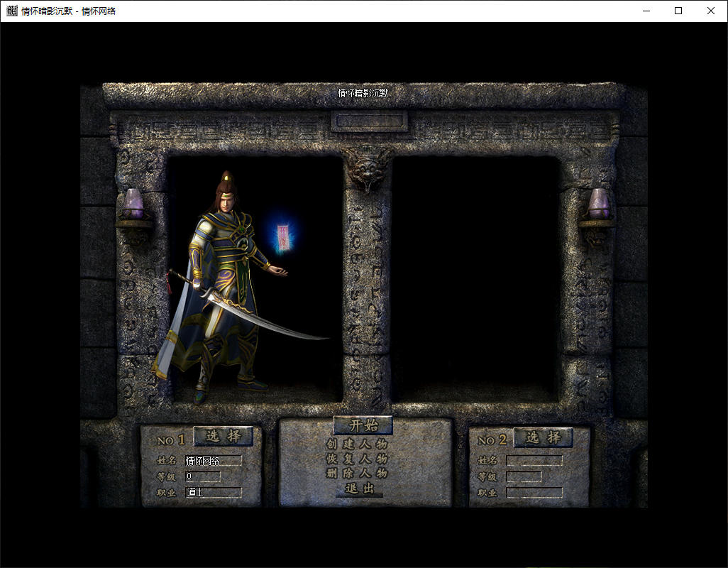Click the NO 1 等级 field showing 0
Image resolution: width=728 pixels, height=568 pixels.
tap(203, 476)
